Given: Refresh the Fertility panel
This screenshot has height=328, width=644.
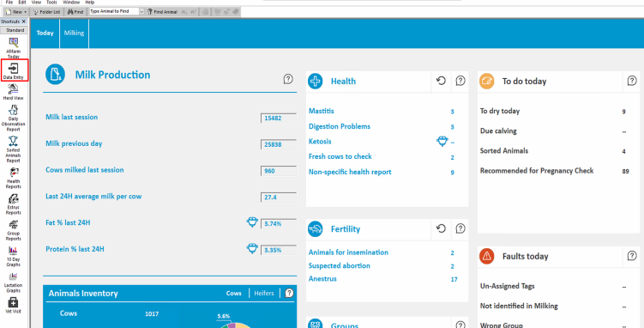Looking at the screenshot, I should [x=441, y=228].
